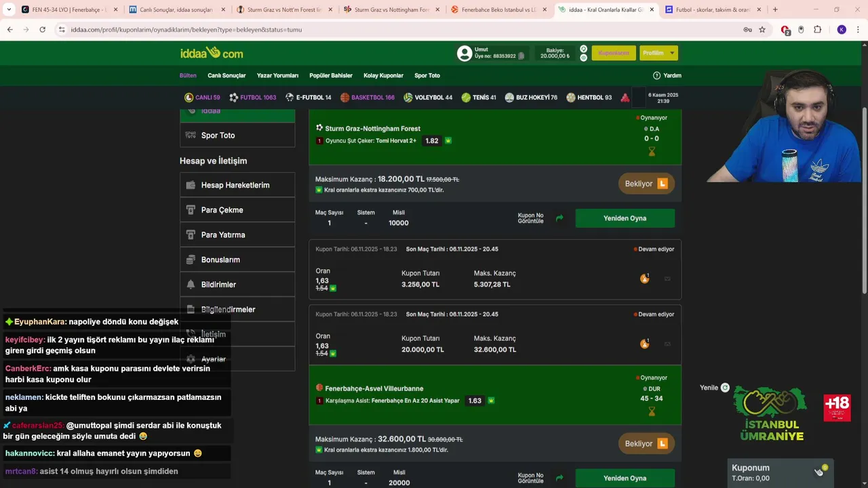Screen dimensions: 868x488
Task: Click the password key icon in the address bar
Action: [x=747, y=30]
